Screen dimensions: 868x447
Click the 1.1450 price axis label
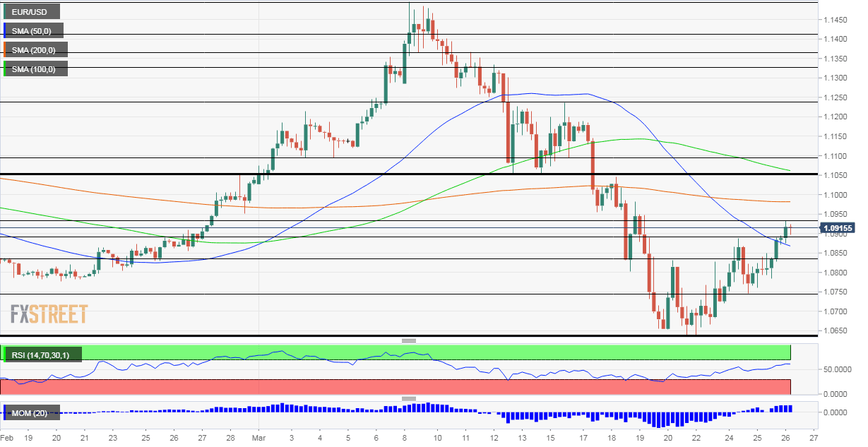(x=836, y=19)
